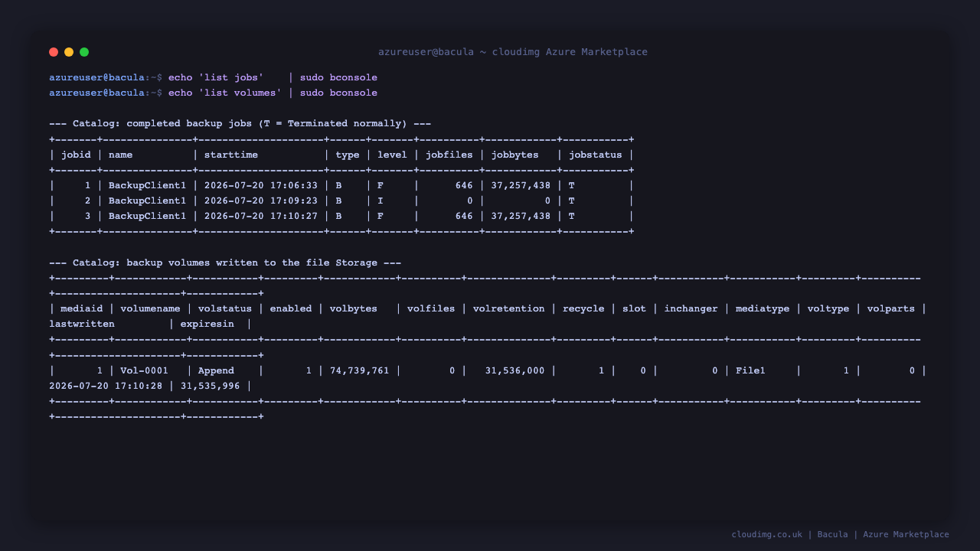Click the 'volstatus' column header
The width and height of the screenshot is (980, 551).
(225, 309)
